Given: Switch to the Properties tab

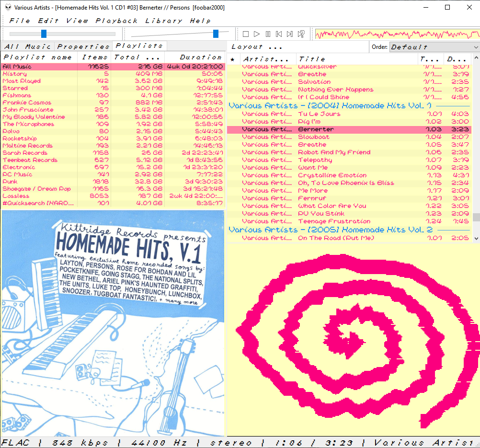Looking at the screenshot, I should pos(83,46).
